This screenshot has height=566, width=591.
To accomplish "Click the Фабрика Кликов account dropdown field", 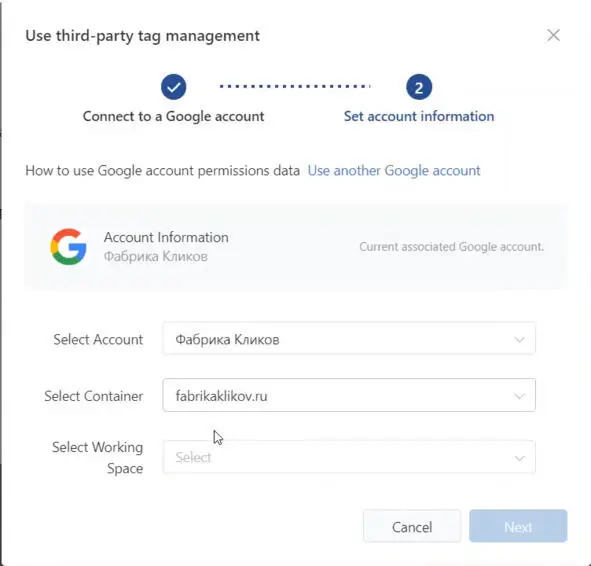I will coord(349,339).
